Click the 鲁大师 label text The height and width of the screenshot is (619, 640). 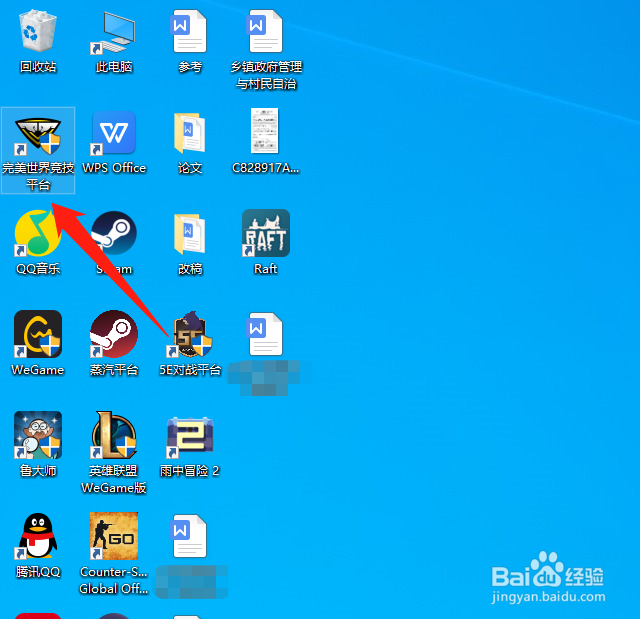[38, 471]
